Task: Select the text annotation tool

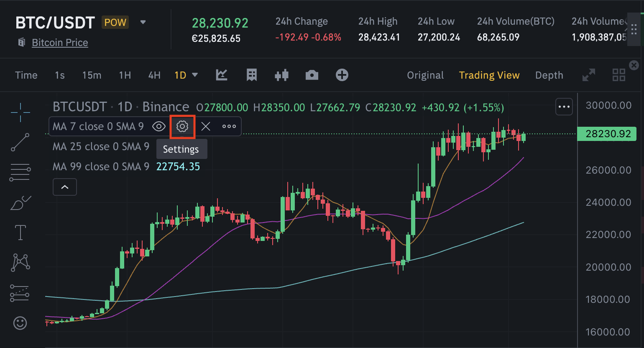Action: click(x=20, y=233)
